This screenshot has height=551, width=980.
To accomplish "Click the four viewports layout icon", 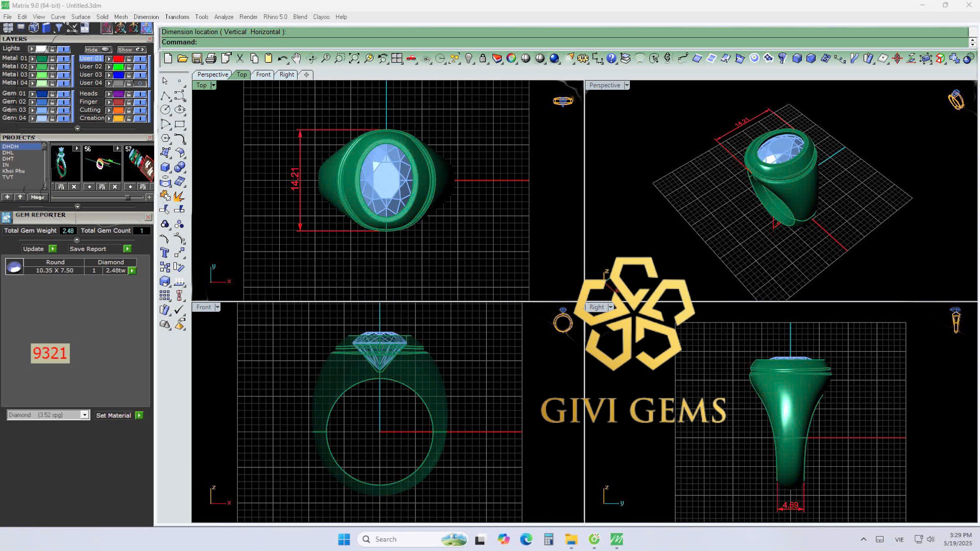I will (x=397, y=59).
